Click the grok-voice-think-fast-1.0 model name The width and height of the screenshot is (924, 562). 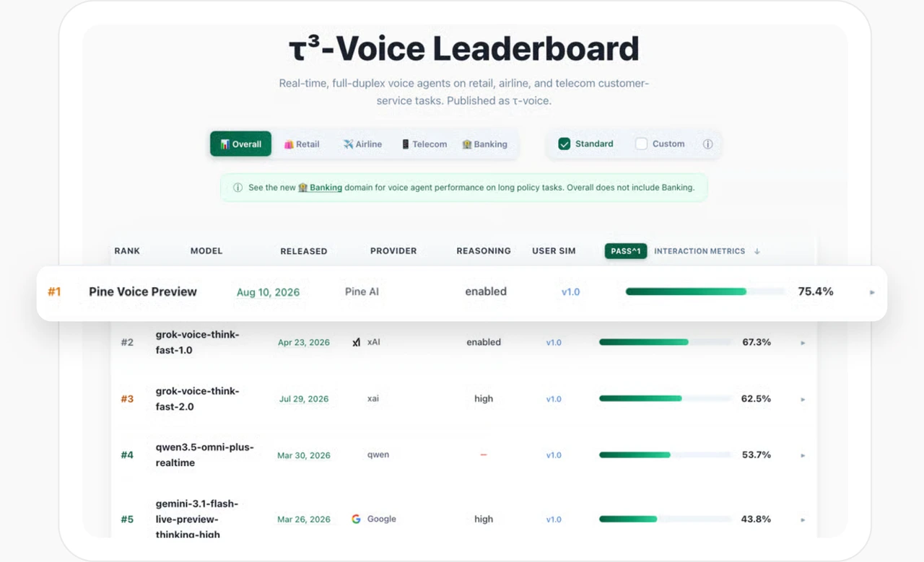(197, 343)
